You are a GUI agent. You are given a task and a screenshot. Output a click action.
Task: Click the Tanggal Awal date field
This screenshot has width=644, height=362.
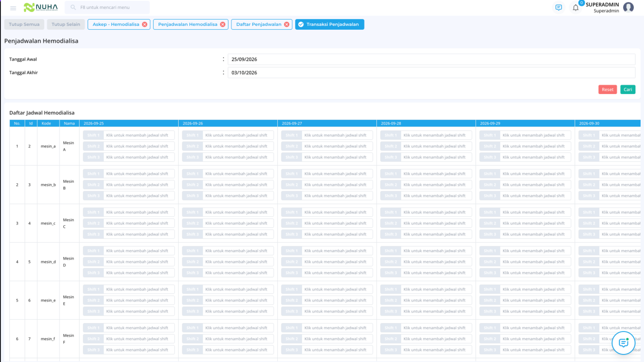point(431,59)
